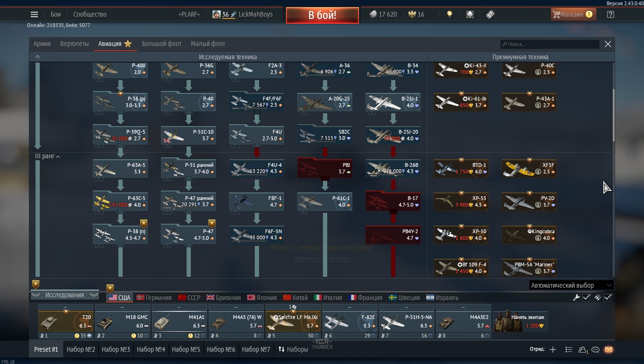Select the B-26B bomber
Screen dimensions: 644x364
393,168
